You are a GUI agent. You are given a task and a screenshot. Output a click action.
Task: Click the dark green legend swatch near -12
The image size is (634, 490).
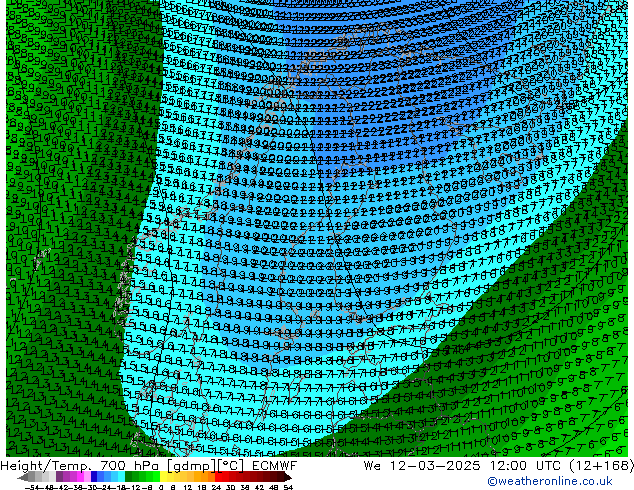pyautogui.click(x=129, y=477)
